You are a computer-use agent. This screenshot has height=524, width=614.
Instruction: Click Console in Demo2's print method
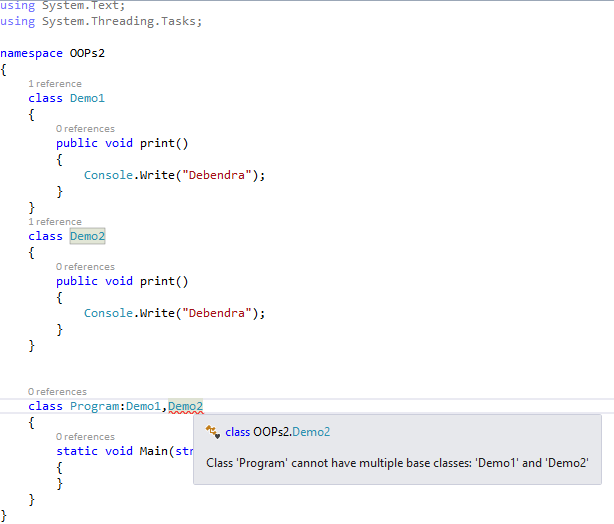[108, 313]
